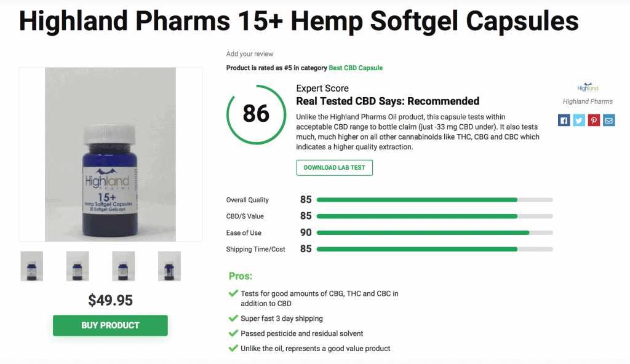Click the product title heading
This screenshot has width=630, height=364.
tap(299, 21)
